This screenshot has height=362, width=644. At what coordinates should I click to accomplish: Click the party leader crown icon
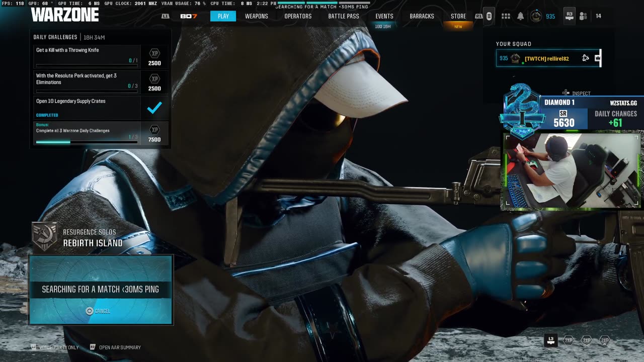coord(597,58)
